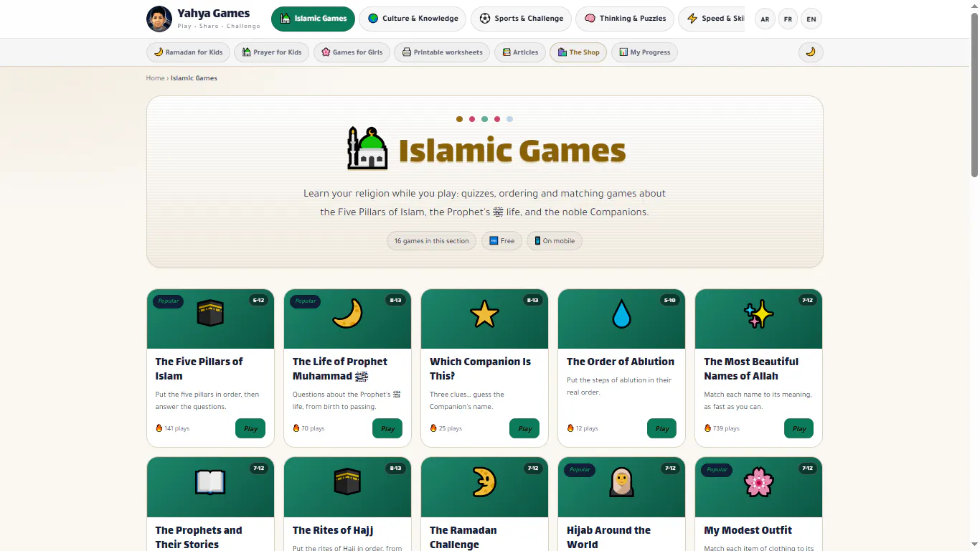Open The Ramadan Challenge title
This screenshot has height=551, width=980.
(x=463, y=537)
